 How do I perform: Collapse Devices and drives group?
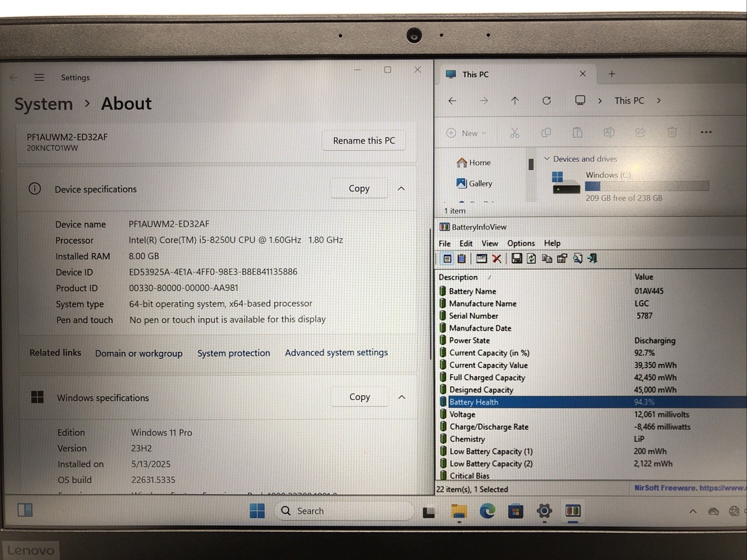tap(547, 159)
